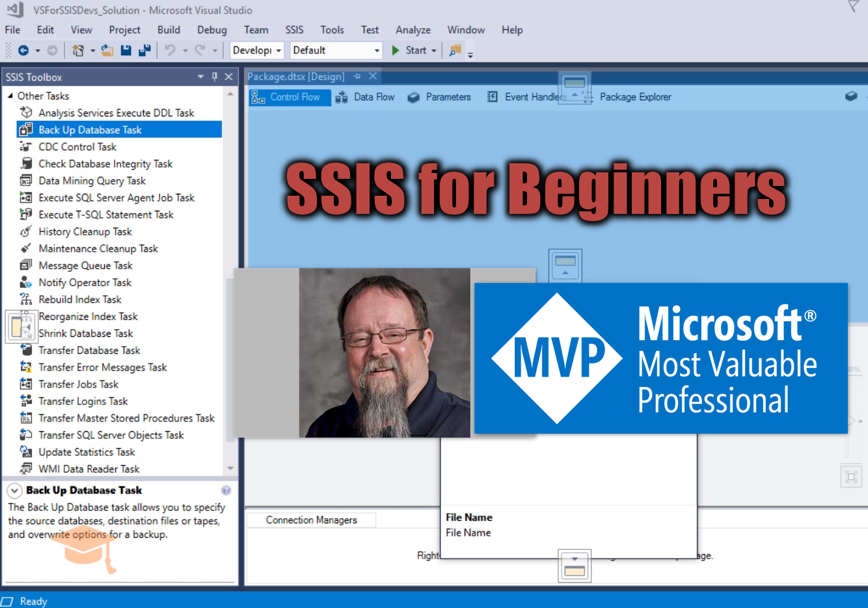Select Shrink Database Task in the toolbox
Image resolution: width=868 pixels, height=608 pixels.
point(85,333)
